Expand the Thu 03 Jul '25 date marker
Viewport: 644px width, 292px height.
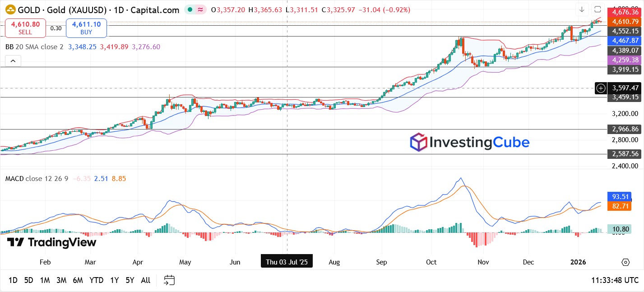287,261
